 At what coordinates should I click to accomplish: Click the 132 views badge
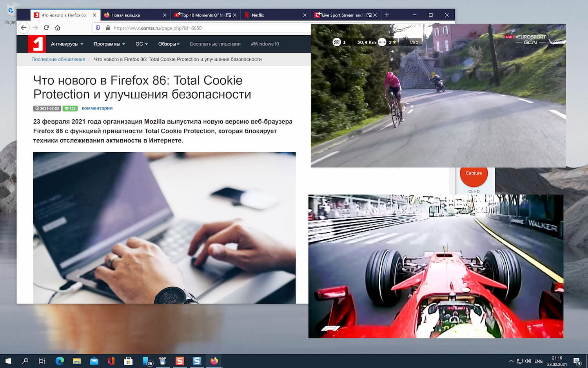pos(70,108)
